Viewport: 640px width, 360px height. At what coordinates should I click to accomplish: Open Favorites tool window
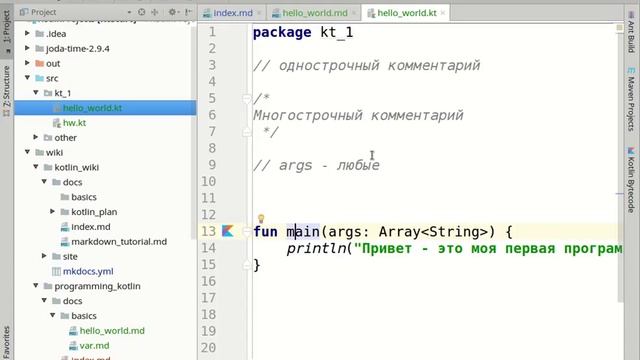click(x=7, y=342)
